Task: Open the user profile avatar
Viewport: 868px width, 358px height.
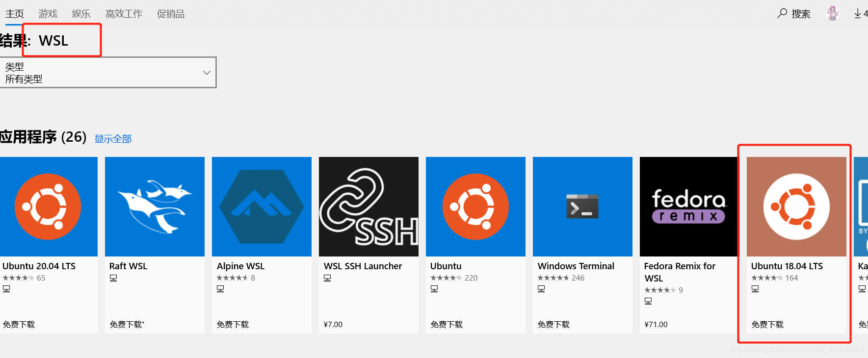Action: (x=833, y=13)
